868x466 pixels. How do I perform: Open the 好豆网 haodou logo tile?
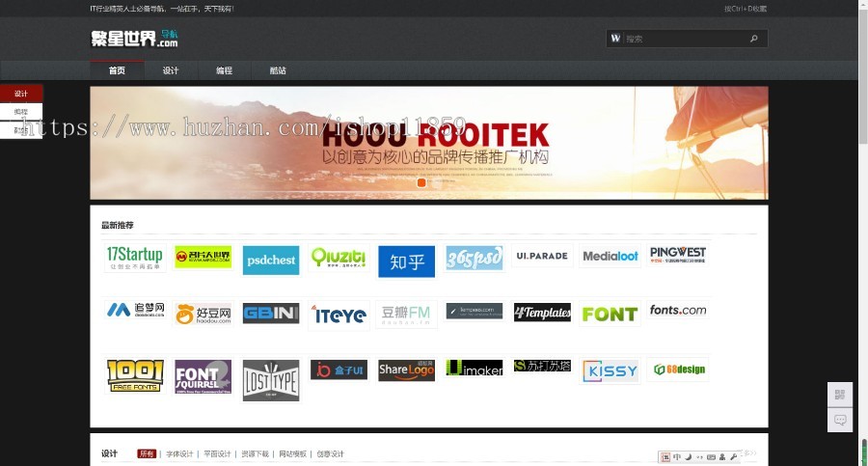point(203,314)
